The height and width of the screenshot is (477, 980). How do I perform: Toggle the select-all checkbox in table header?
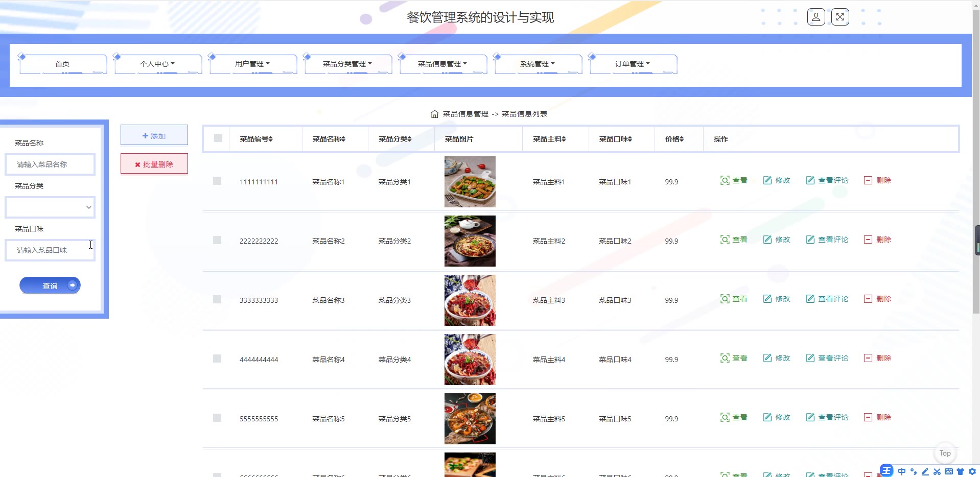tap(218, 138)
